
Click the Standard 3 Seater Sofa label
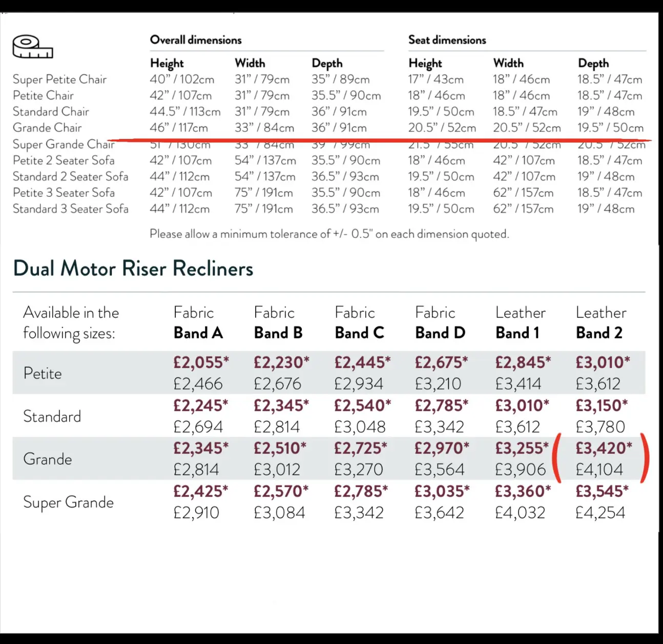coord(70,209)
